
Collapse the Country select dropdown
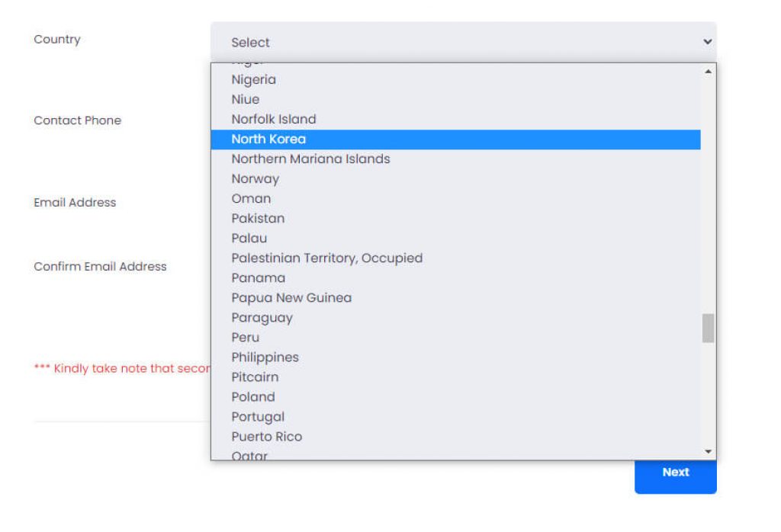click(x=463, y=42)
